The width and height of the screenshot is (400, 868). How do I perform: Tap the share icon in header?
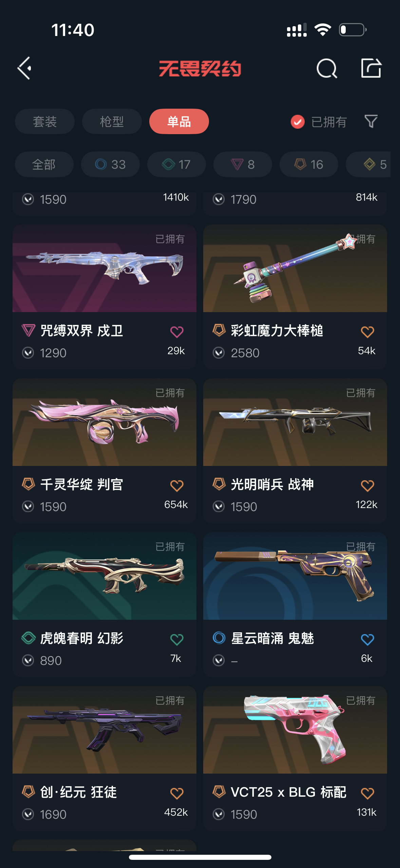(371, 68)
